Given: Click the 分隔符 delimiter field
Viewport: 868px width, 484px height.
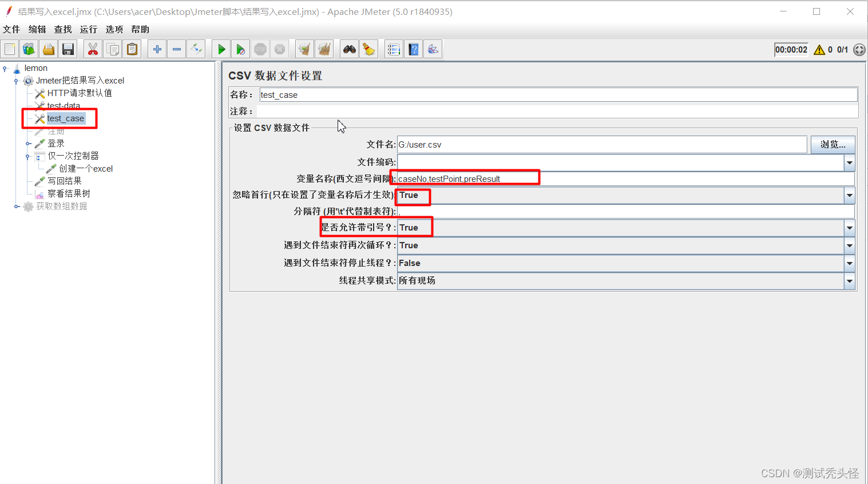Looking at the screenshot, I should pyautogui.click(x=625, y=212).
